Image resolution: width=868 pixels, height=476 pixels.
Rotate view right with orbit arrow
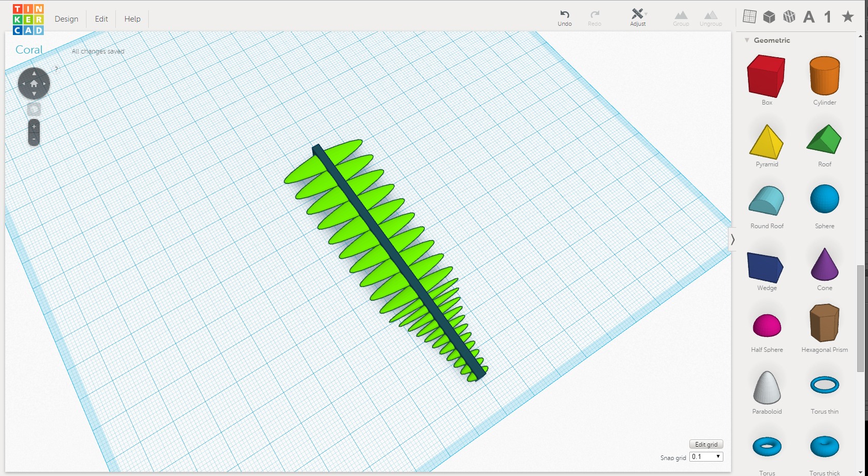pos(45,83)
